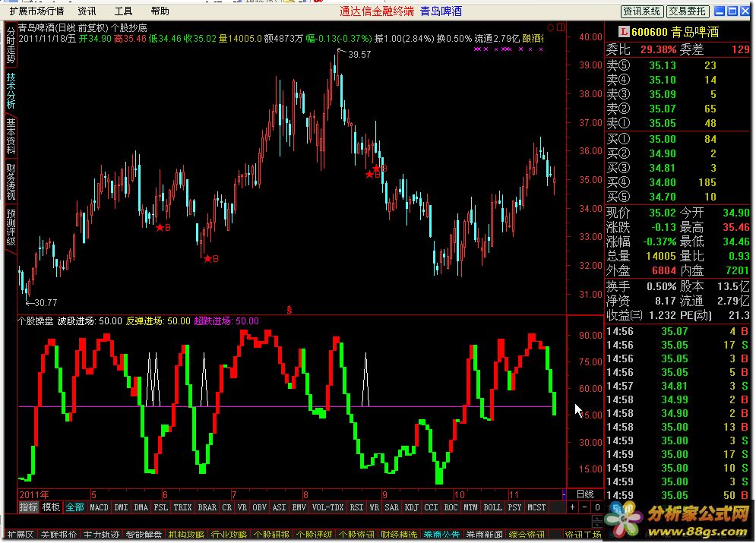Apply the ROC indicator

(451, 507)
